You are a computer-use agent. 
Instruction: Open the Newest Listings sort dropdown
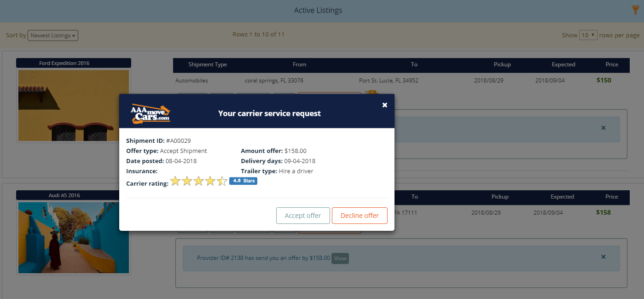[53, 35]
